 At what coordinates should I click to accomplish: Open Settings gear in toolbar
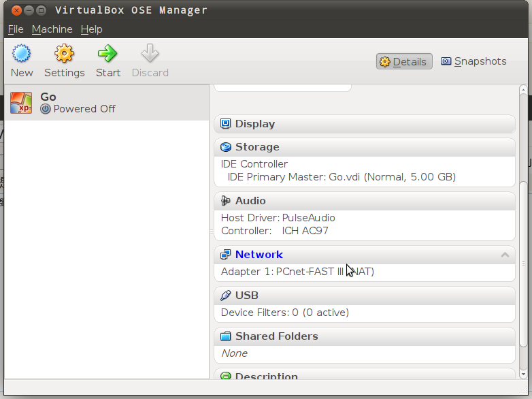pyautogui.click(x=64, y=53)
